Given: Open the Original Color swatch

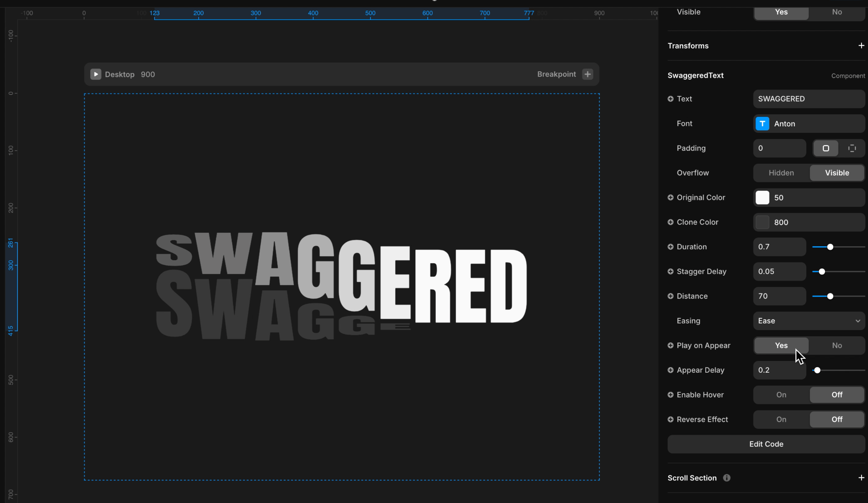Looking at the screenshot, I should 762,198.
